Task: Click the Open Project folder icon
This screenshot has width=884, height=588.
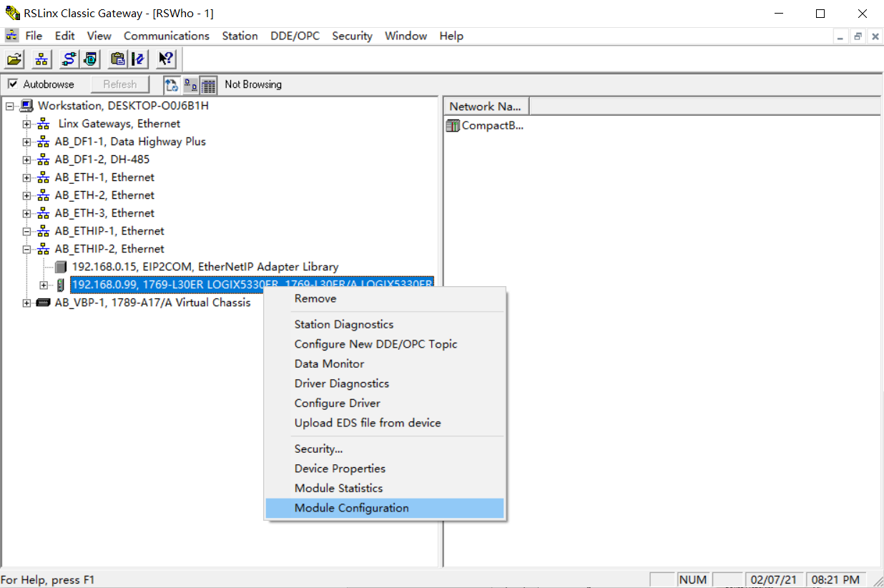Action: point(15,59)
